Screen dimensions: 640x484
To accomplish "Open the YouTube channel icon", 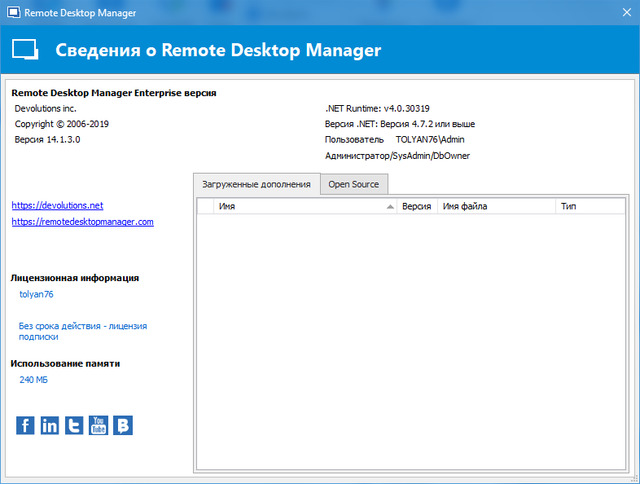I will (99, 425).
